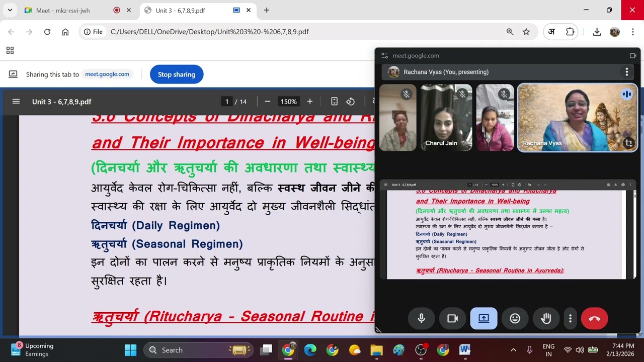Open the Chrome extensions puzzle menu
This screenshot has width=644, height=362.
click(x=570, y=32)
